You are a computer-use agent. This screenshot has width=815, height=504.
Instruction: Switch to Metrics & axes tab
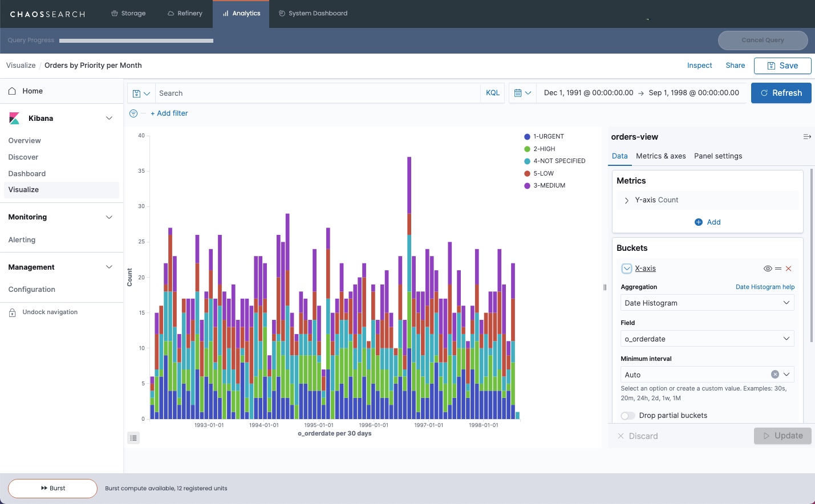tap(660, 156)
